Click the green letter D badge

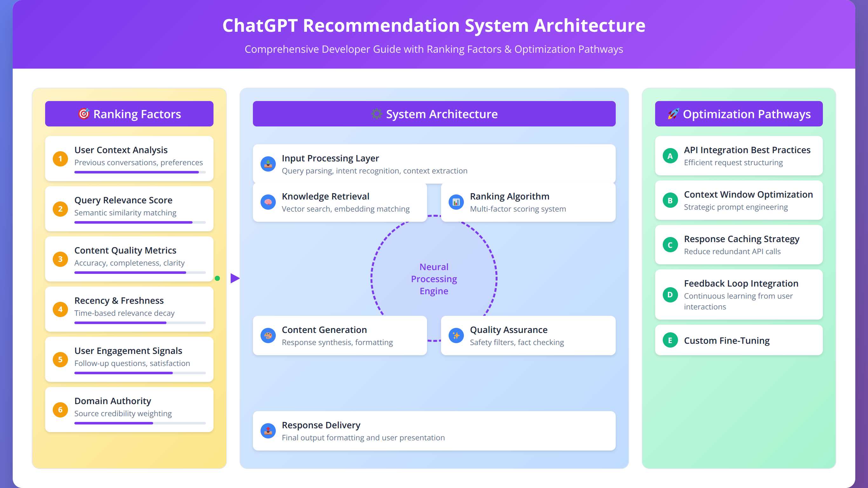coord(670,295)
